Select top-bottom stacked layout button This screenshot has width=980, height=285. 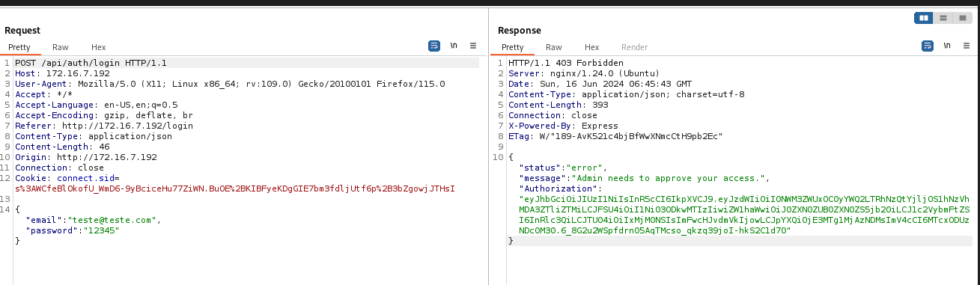[x=943, y=18]
